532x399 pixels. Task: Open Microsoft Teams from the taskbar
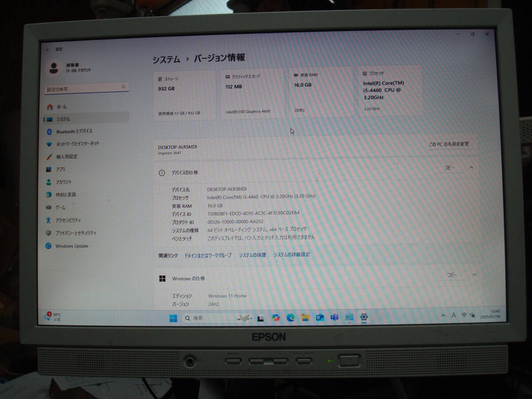point(335,317)
